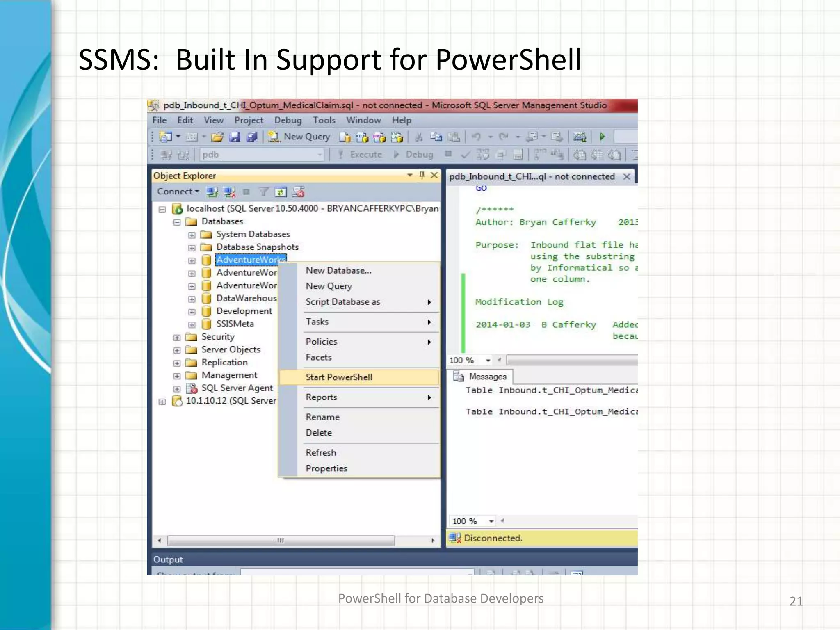Click the Cut scissors toolbar icon

pyautogui.click(x=419, y=137)
